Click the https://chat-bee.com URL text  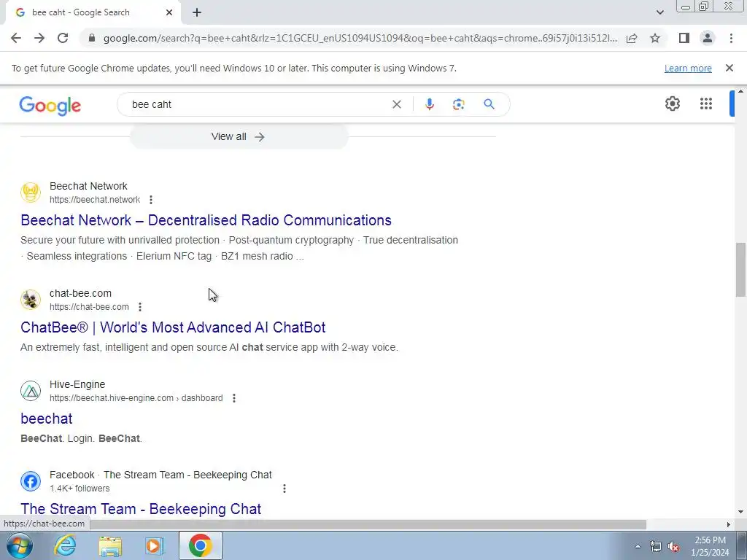tap(89, 307)
